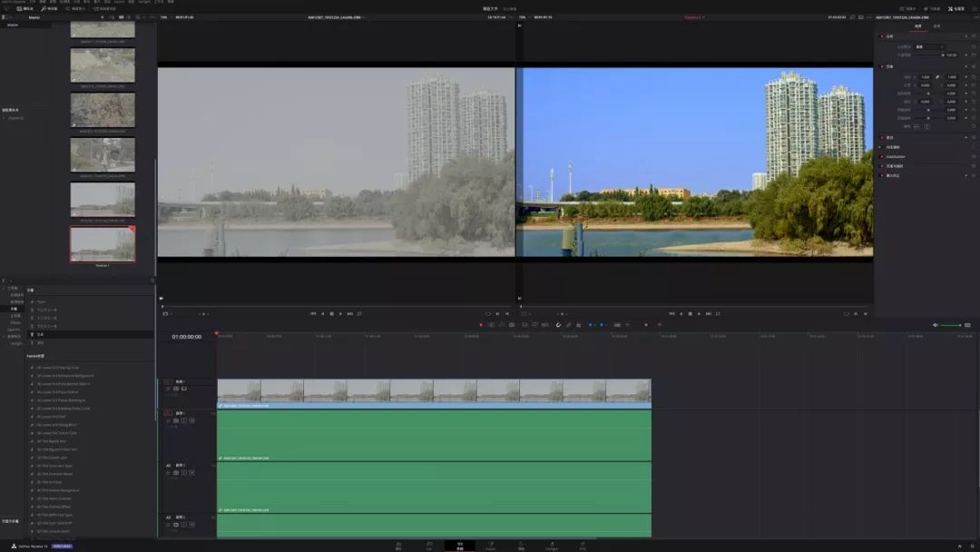The width and height of the screenshot is (980, 552).
Task: Activate the Selection mode arrow tool
Action: (481, 325)
